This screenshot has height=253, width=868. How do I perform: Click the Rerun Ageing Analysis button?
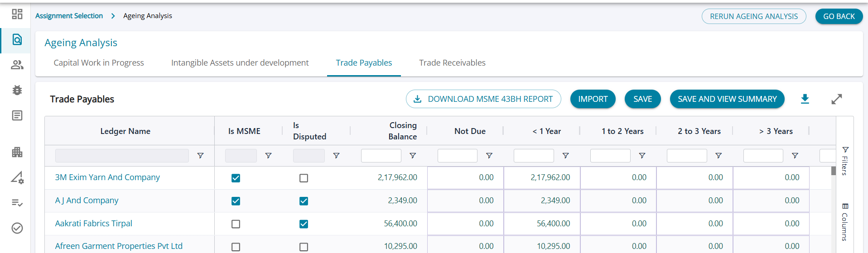click(753, 16)
